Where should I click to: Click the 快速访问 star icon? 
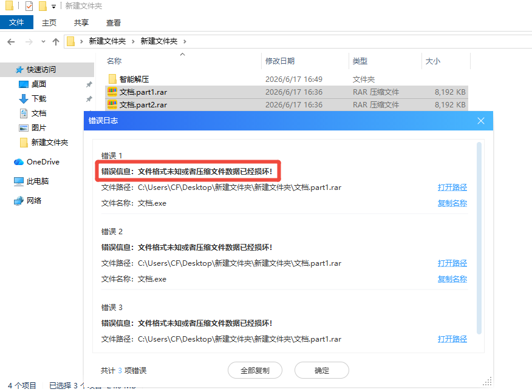[x=19, y=70]
